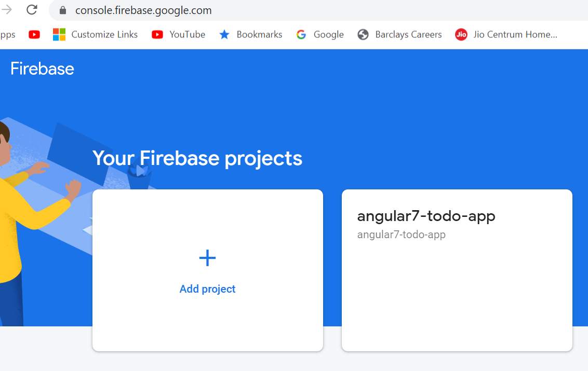Image resolution: width=588 pixels, height=371 pixels.
Task: Open the Barclays Careers bookmark
Action: 408,35
